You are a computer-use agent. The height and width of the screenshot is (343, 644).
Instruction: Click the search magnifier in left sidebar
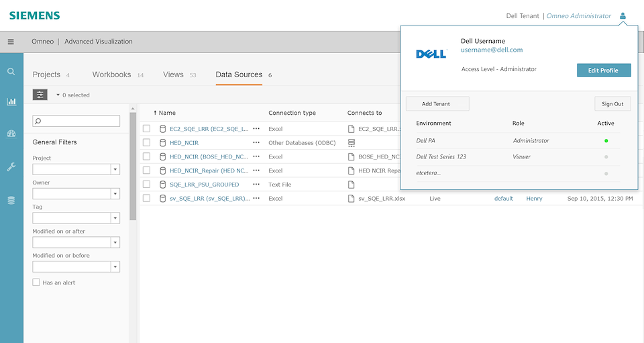point(11,71)
